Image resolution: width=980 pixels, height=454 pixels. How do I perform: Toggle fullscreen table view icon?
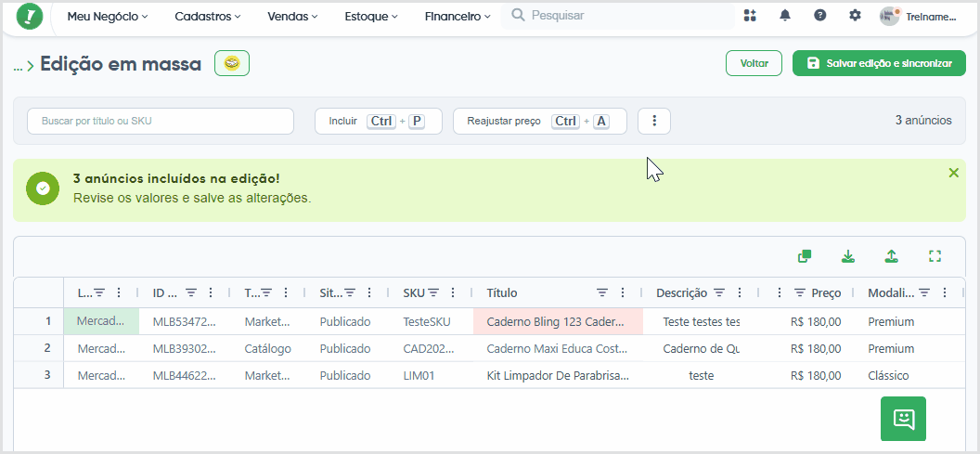935,256
